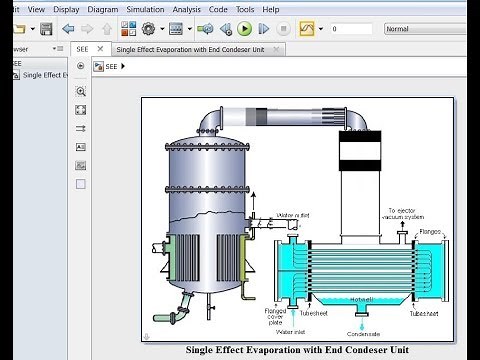
Task: Click the evaporator diagram image block
Action: [297, 219]
